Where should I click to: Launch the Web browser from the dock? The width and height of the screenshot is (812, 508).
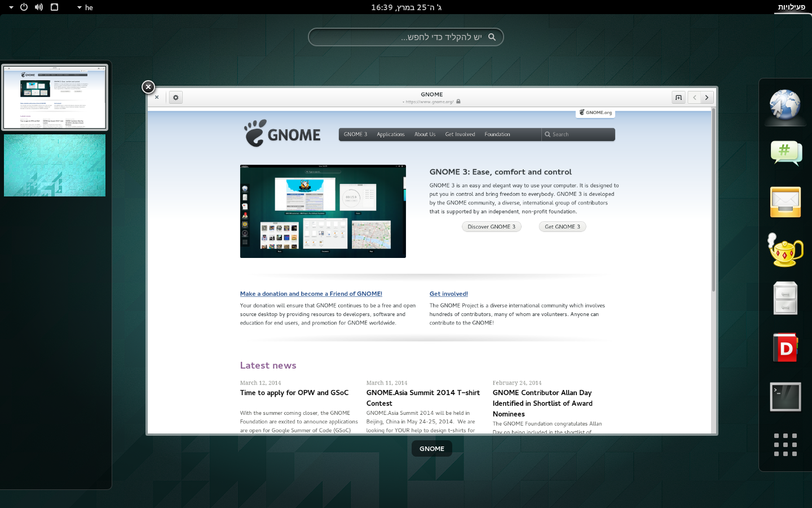785,106
